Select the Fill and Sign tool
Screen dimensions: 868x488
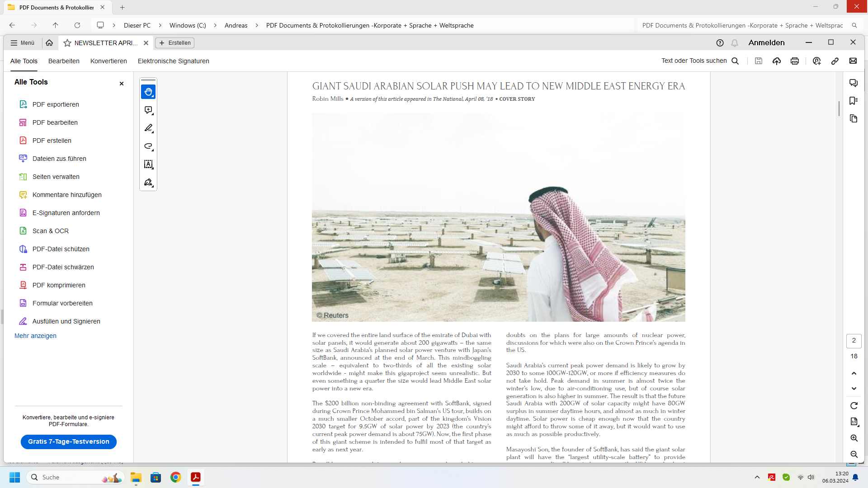coord(148,183)
